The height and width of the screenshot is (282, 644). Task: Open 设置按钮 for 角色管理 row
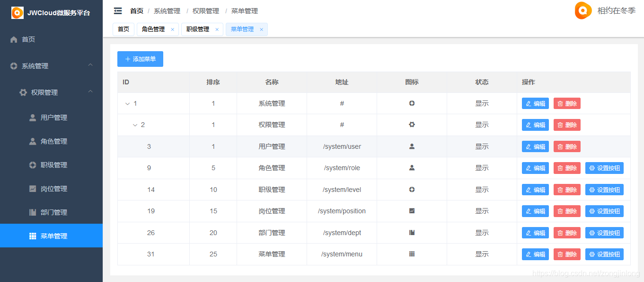tap(604, 168)
